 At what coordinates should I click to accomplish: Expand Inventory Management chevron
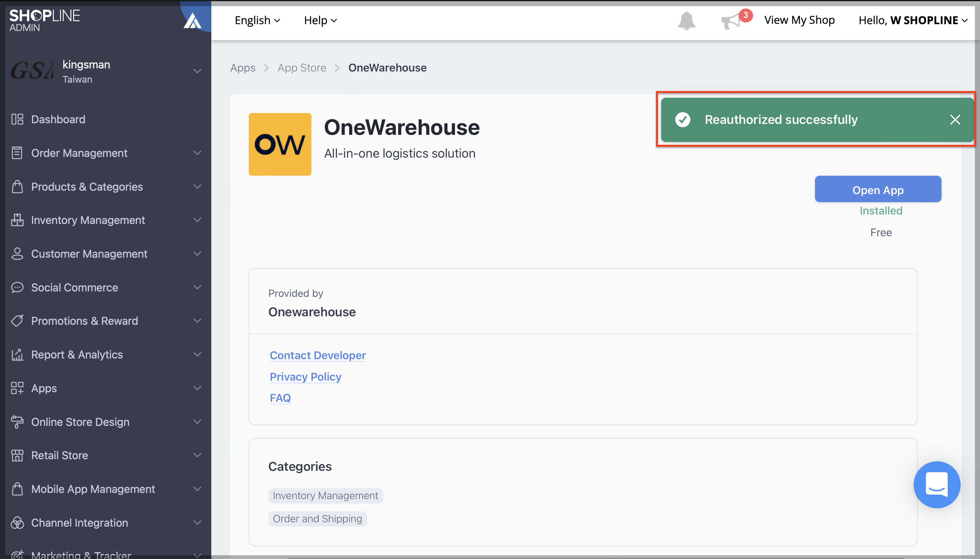point(197,220)
